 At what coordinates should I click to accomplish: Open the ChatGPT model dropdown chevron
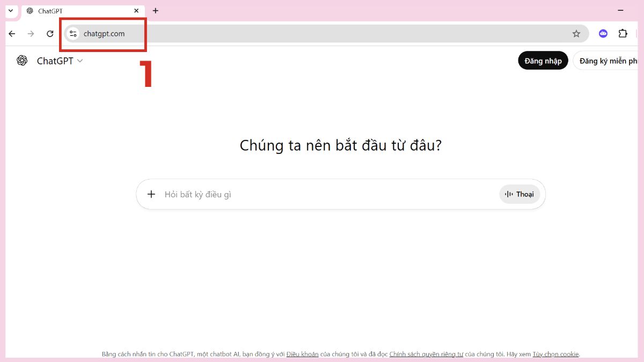80,61
